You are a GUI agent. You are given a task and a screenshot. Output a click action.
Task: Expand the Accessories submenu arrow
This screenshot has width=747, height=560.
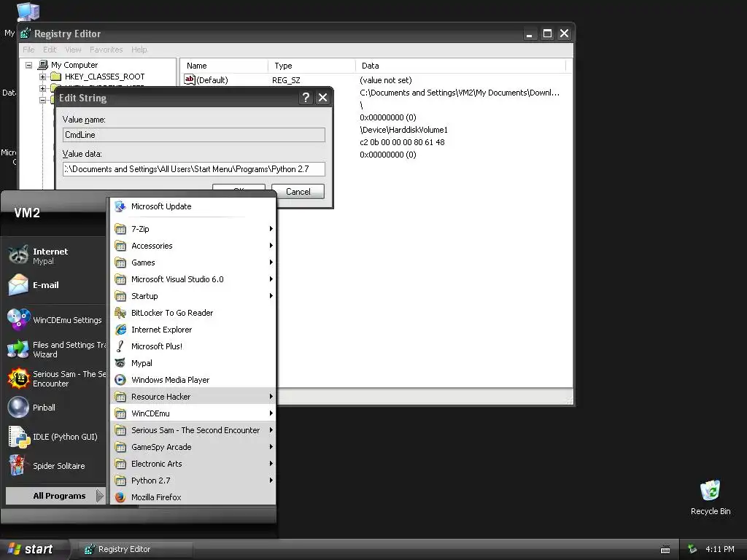click(x=271, y=246)
